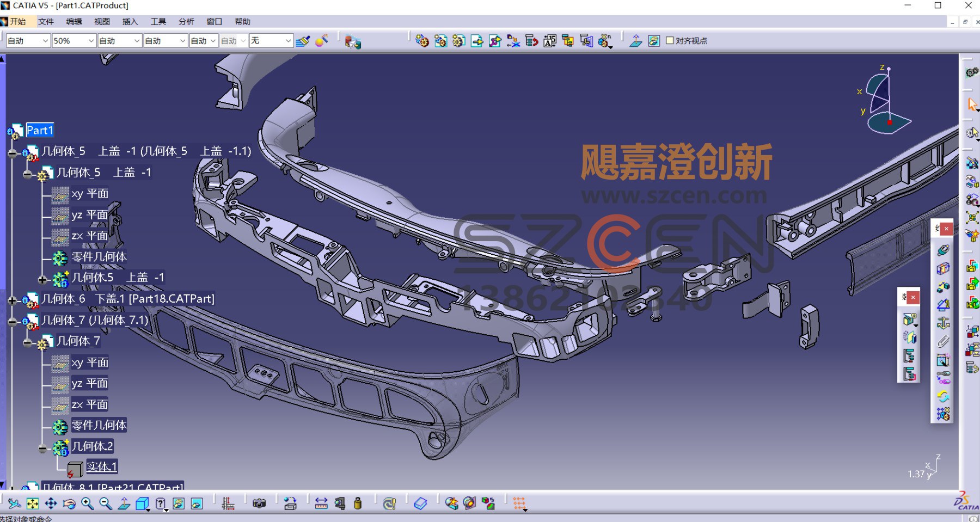This screenshot has height=522, width=980.
Task: Select 实体.1 in the tree
Action: 102,466
